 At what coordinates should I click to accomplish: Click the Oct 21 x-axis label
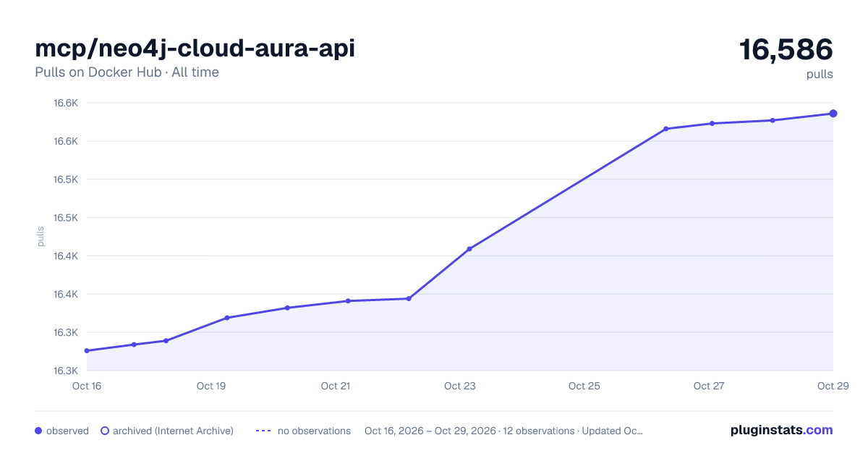(336, 386)
